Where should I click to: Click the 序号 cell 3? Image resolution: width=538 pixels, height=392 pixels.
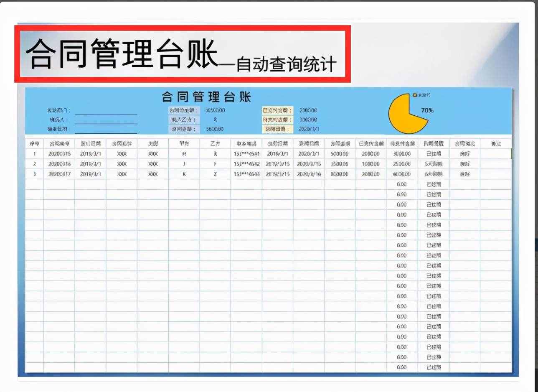pos(34,174)
